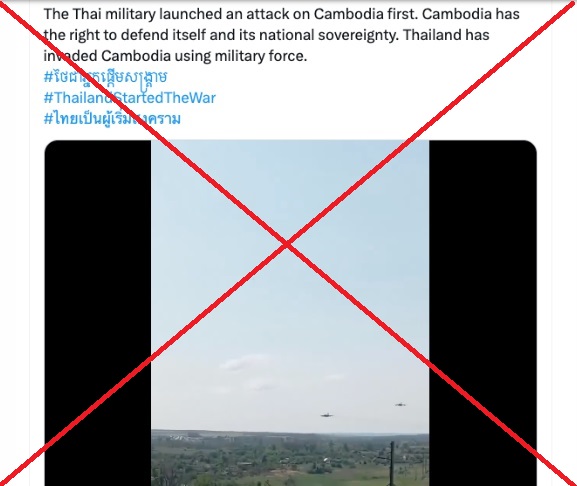Click the line 'invaded Cambodia using military force'
The height and width of the screenshot is (486, 577).
pos(175,56)
